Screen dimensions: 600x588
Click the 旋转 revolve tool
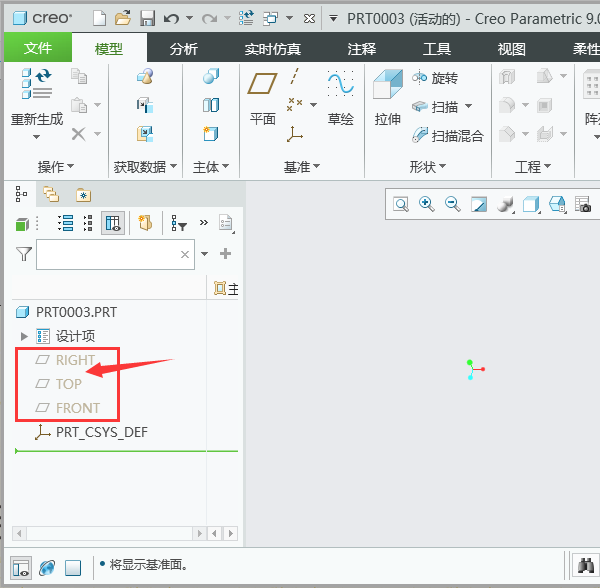[x=435, y=78]
